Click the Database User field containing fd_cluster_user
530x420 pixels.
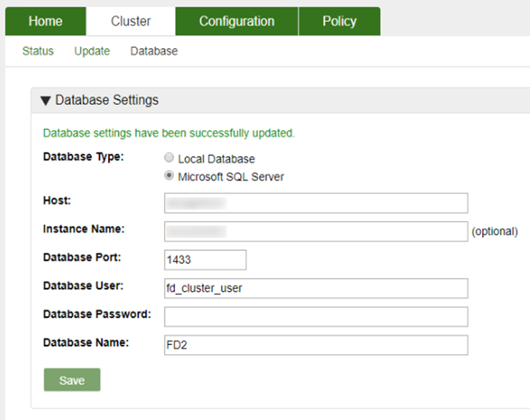coord(316,288)
